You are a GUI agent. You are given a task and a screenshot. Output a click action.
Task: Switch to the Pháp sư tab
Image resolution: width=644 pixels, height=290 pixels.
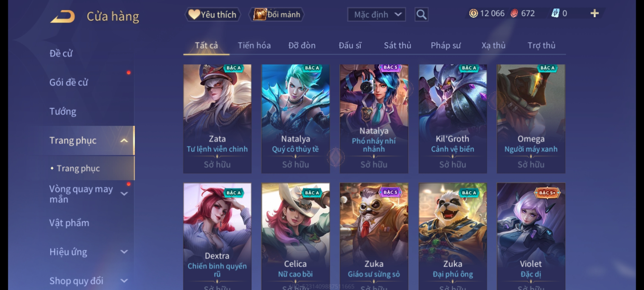tap(446, 45)
